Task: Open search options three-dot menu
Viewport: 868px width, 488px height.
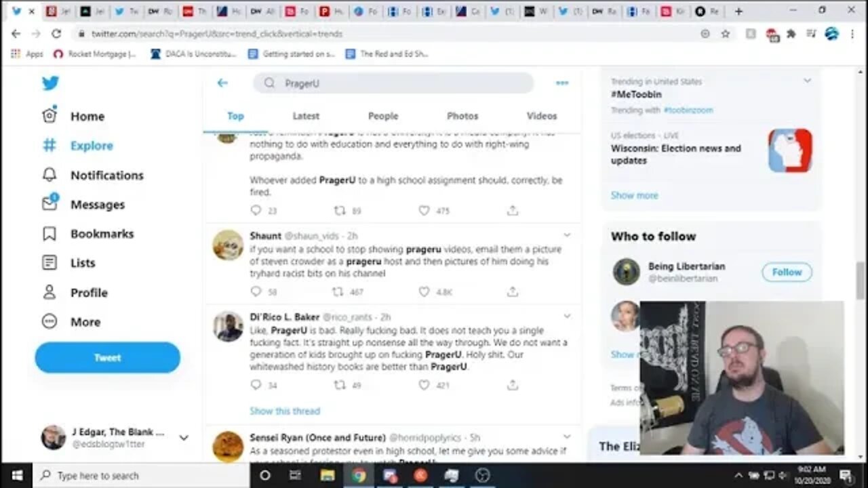Action: [x=562, y=83]
